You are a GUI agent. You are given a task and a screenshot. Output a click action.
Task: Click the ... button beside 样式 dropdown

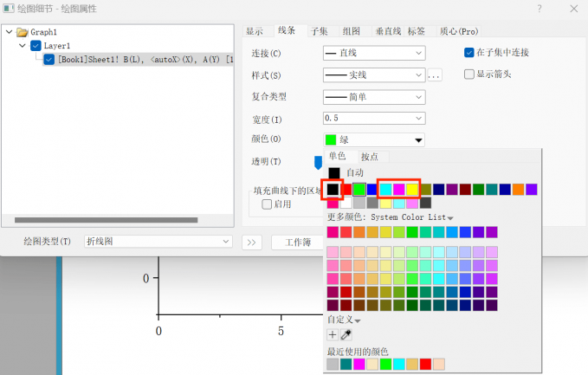434,75
